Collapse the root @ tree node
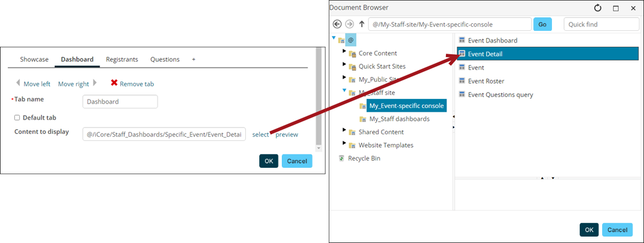Screen dimensions: 644x243 (334, 38)
